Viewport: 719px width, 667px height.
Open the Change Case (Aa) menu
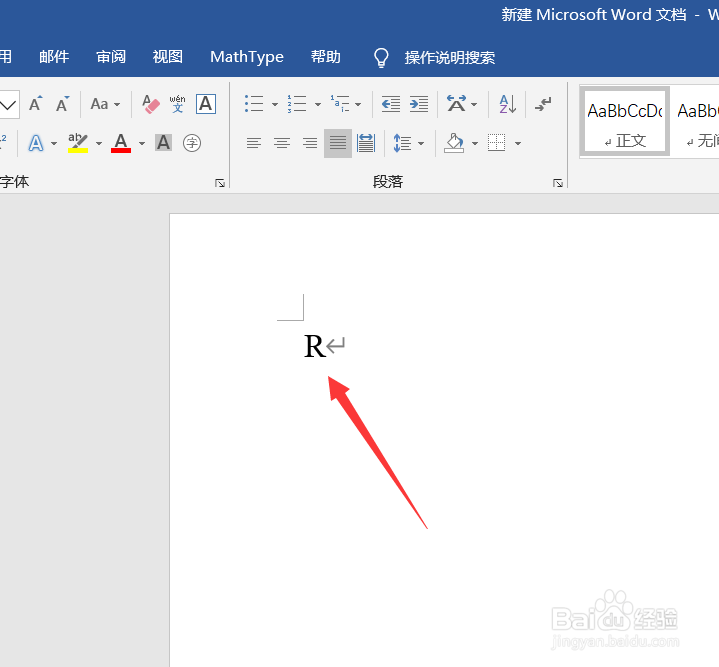(x=105, y=104)
